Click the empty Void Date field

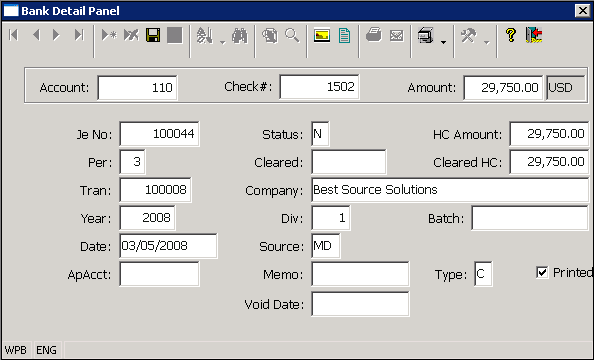click(360, 304)
